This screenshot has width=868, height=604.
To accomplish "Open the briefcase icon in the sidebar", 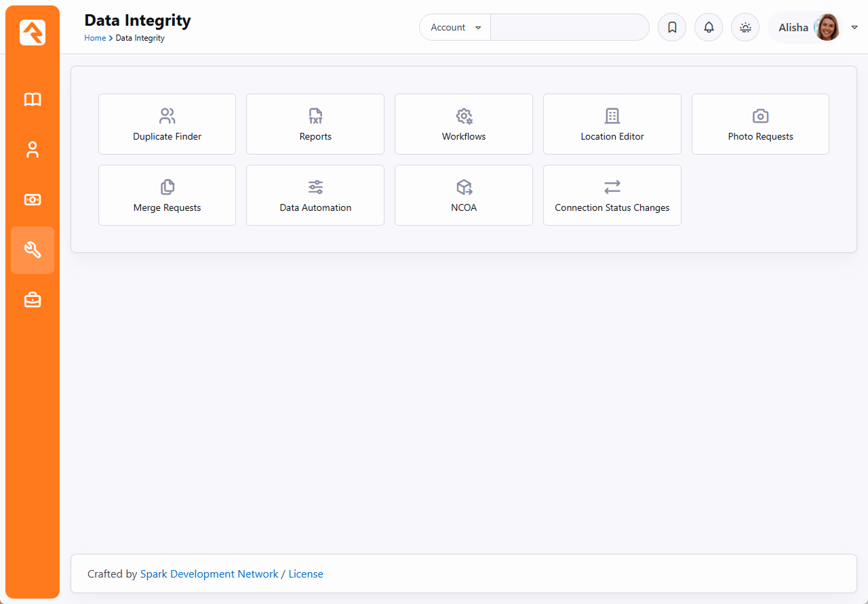I will pos(33,300).
